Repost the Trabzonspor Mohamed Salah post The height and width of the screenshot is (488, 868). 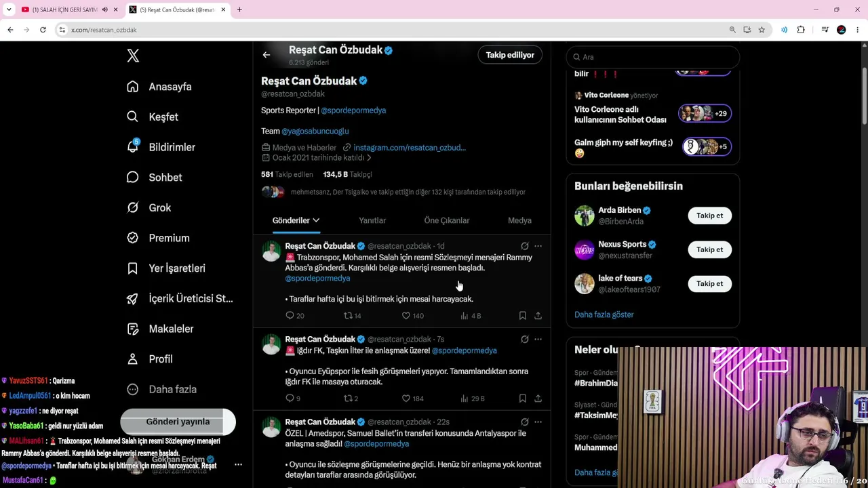click(349, 316)
